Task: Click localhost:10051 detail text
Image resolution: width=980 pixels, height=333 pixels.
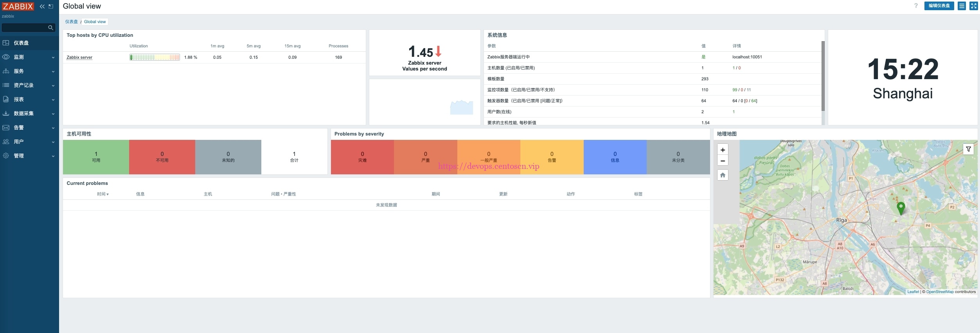Action: (747, 57)
